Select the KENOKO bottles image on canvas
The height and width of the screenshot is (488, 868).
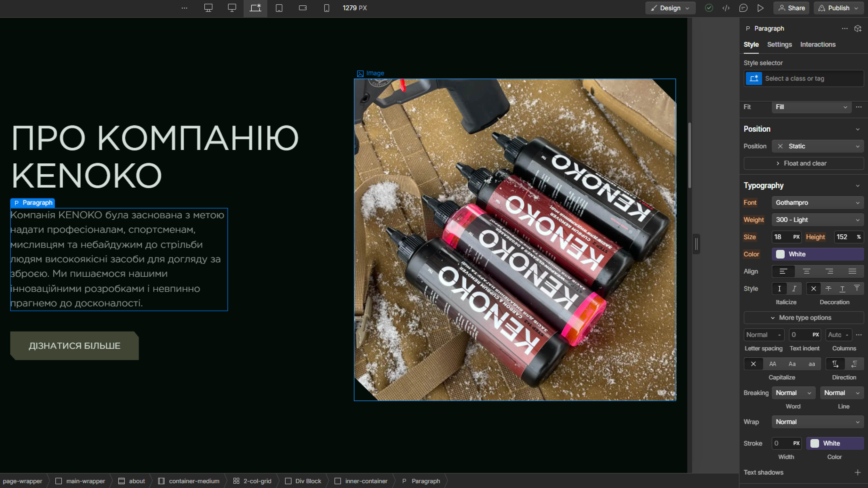click(x=515, y=240)
